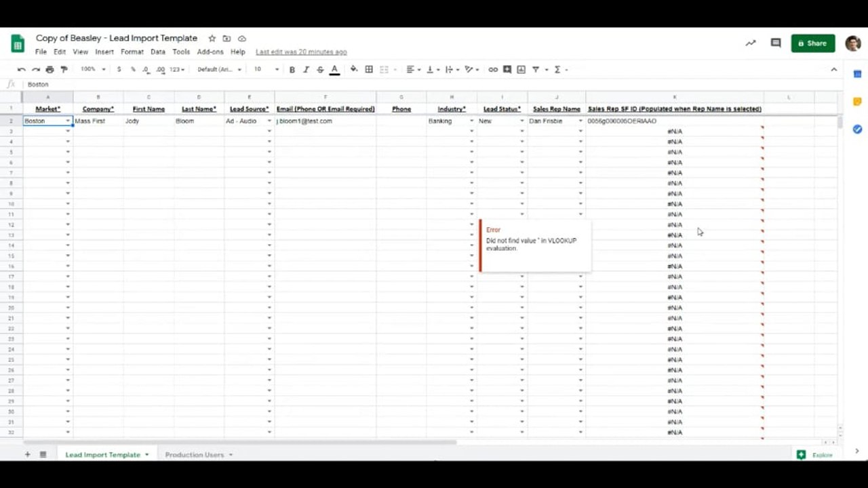The height and width of the screenshot is (488, 868).
Task: Open Text wrapping dropdown
Action: coord(451,69)
